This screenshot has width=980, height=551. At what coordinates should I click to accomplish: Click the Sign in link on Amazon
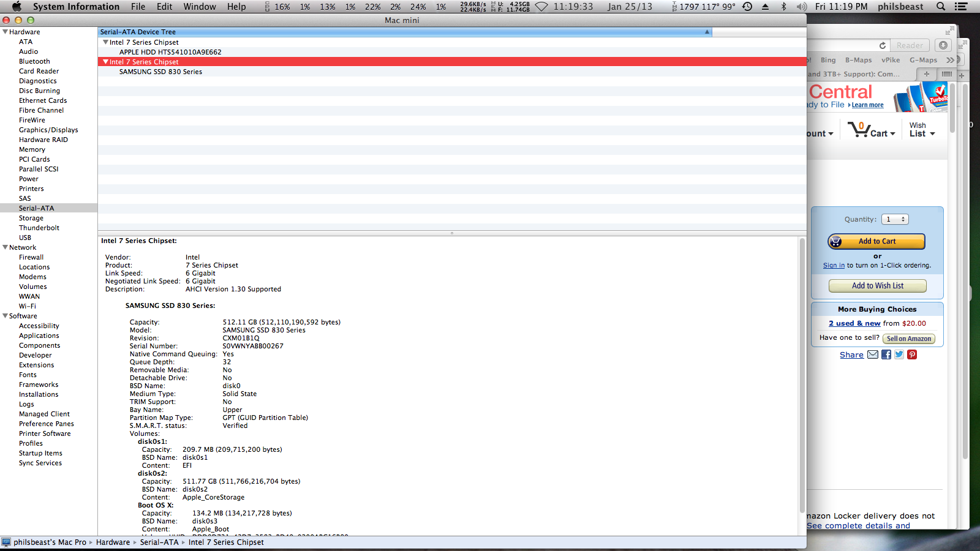click(834, 266)
